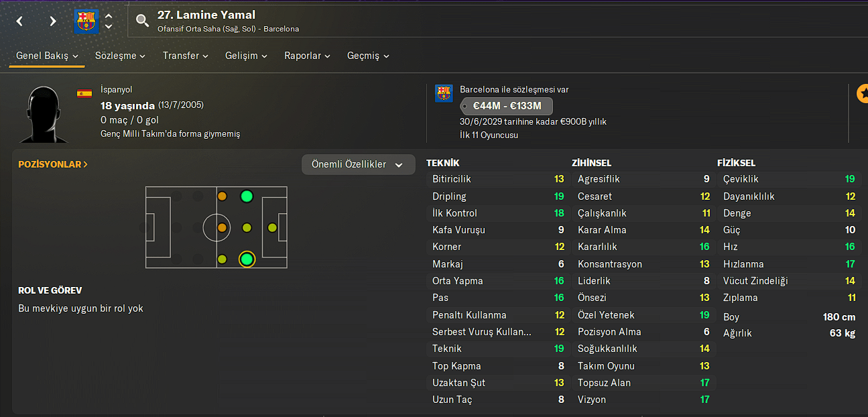This screenshot has width=868, height=417.
Task: Expand the Raporlar dropdown menu
Action: click(x=307, y=56)
